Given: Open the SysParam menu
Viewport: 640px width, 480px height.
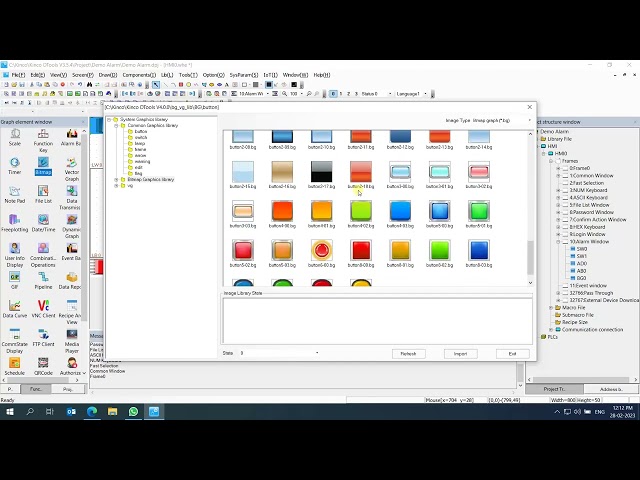Looking at the screenshot, I should pos(244,75).
